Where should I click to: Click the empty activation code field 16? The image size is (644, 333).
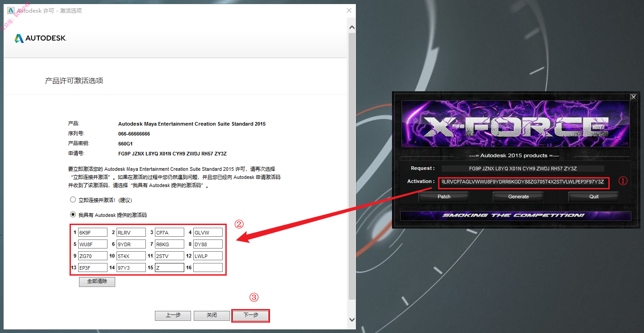point(208,267)
